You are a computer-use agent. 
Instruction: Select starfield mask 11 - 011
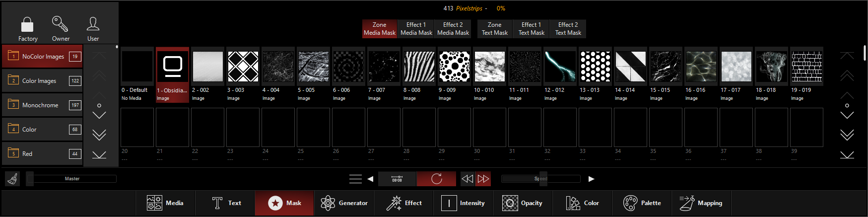point(525,74)
